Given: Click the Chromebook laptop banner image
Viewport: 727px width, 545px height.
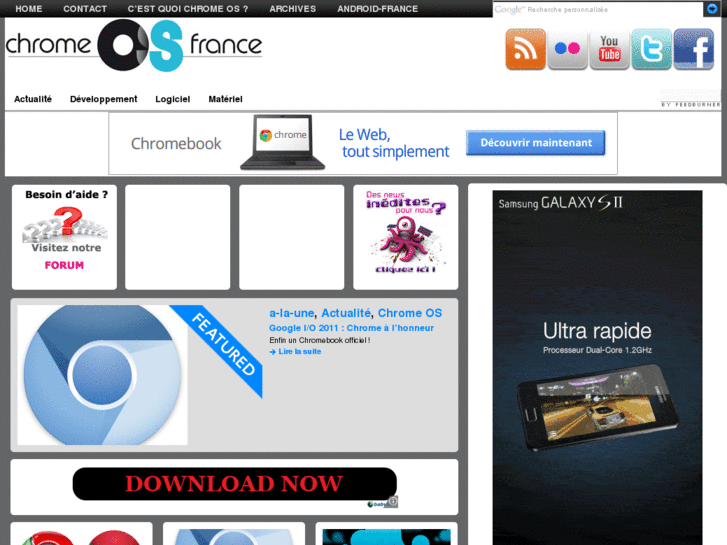Looking at the screenshot, I should (x=282, y=142).
